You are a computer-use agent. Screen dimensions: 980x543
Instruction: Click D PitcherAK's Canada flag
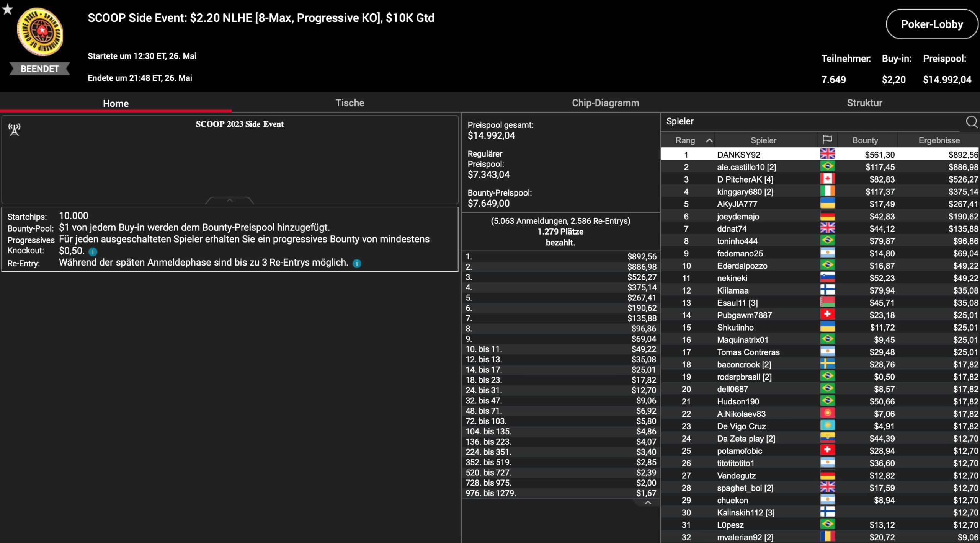coord(827,179)
